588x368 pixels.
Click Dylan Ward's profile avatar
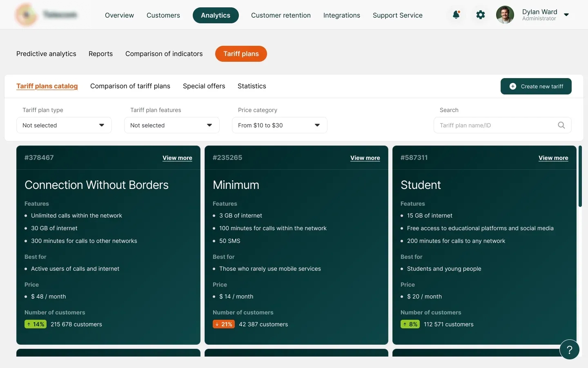[505, 15]
